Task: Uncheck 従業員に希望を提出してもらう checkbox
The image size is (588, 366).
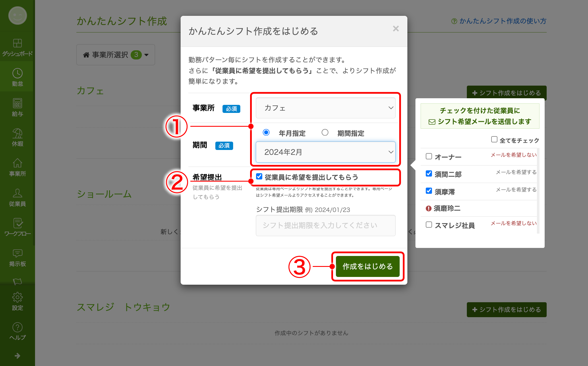Action: [x=259, y=176]
